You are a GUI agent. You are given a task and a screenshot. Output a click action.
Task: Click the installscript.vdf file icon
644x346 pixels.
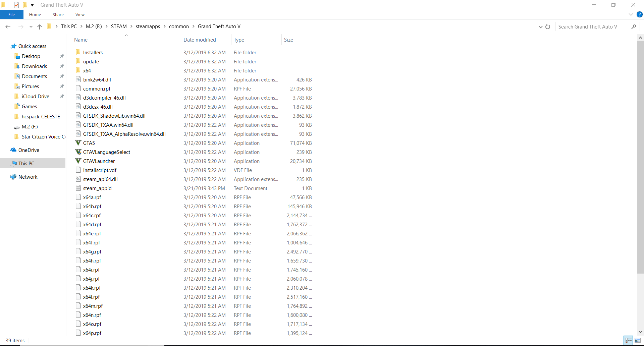tap(78, 170)
